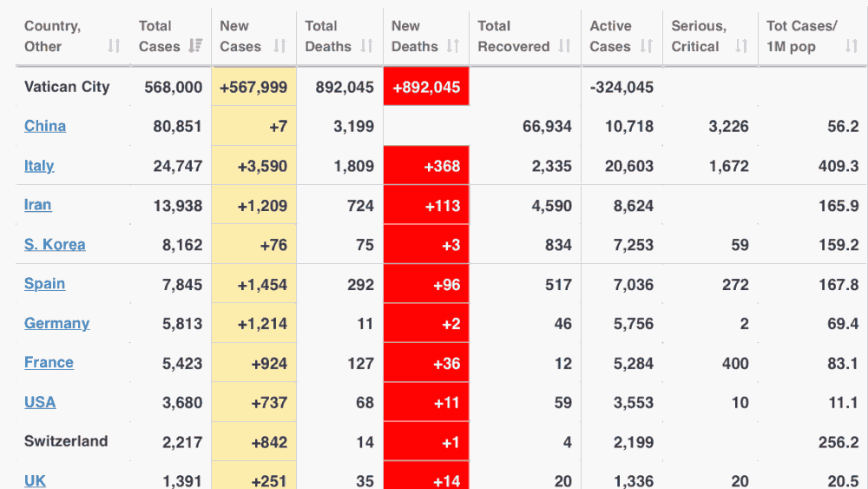The width and height of the screenshot is (868, 489).
Task: Click Spain new cases +1,454
Action: click(x=262, y=285)
